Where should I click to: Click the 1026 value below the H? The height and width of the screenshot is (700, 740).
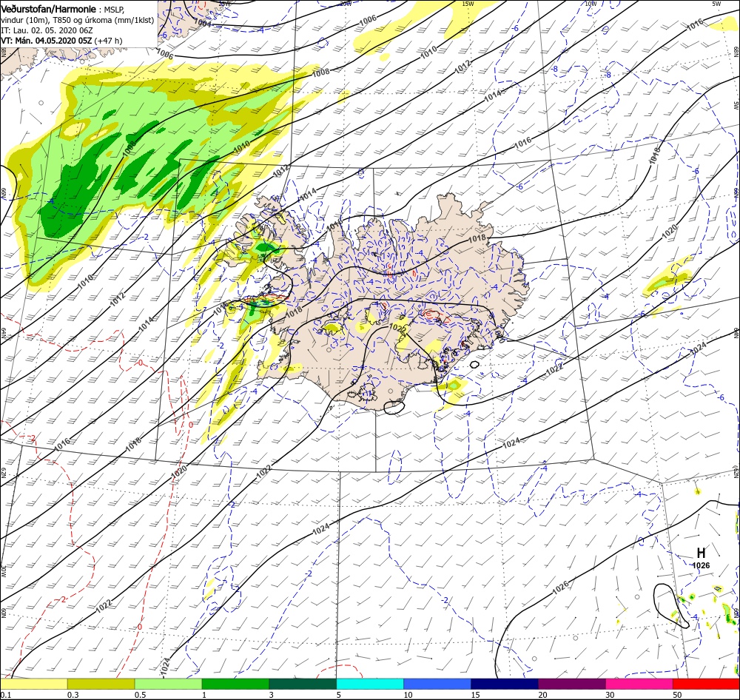(701, 565)
